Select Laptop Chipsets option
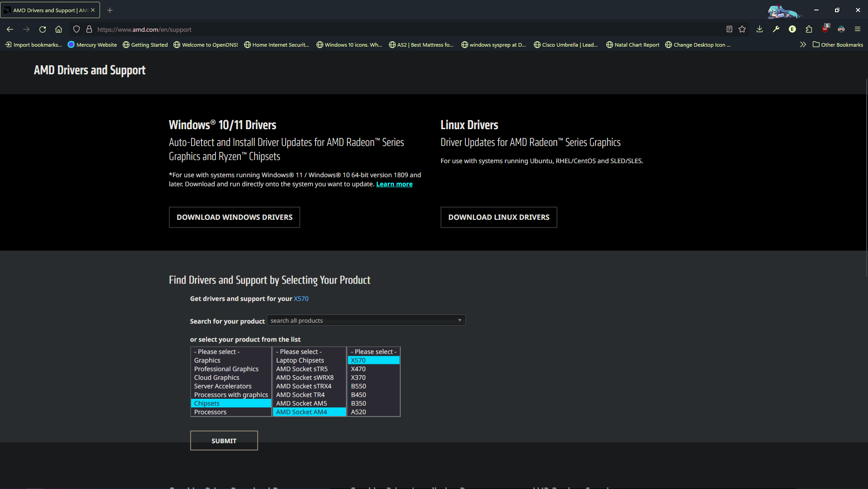The image size is (868, 489). (x=309, y=360)
